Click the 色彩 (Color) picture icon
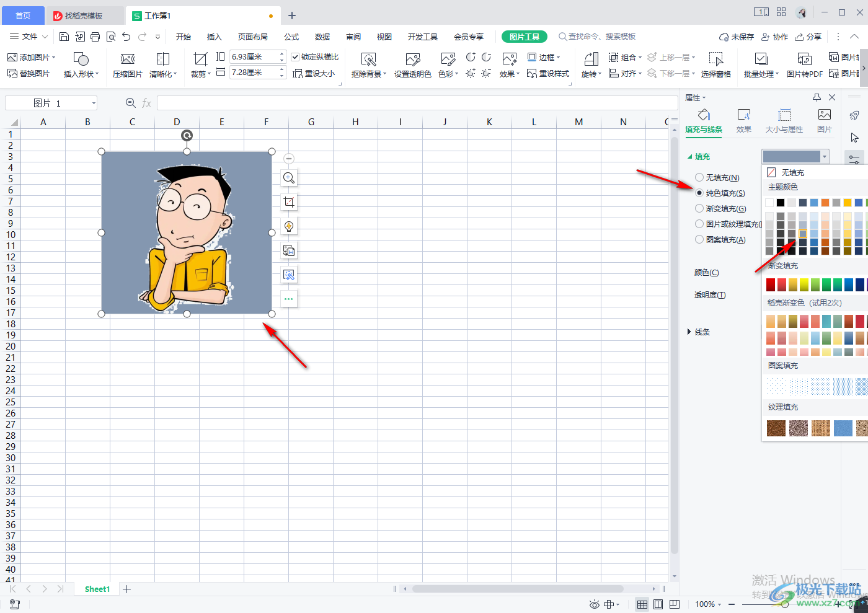The height and width of the screenshot is (613, 868). (448, 59)
